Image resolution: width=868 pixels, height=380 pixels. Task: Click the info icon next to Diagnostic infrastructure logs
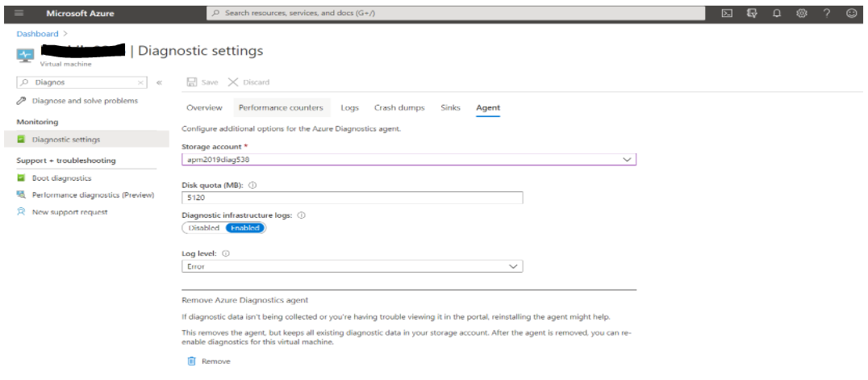[x=303, y=215]
